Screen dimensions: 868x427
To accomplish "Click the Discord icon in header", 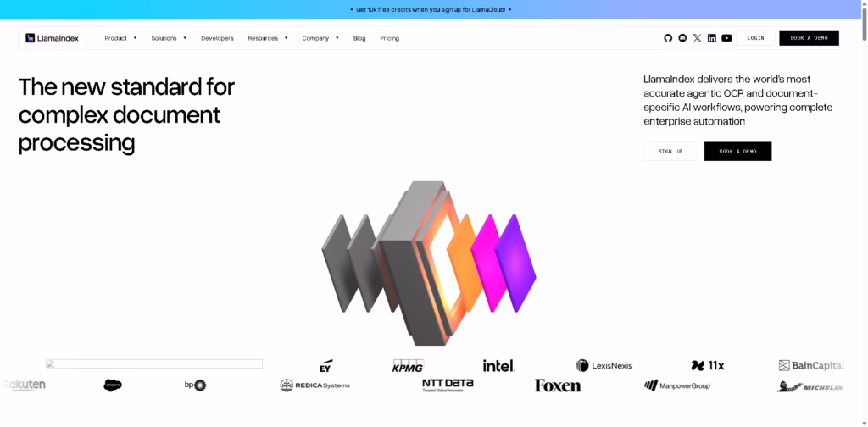I will pyautogui.click(x=682, y=38).
